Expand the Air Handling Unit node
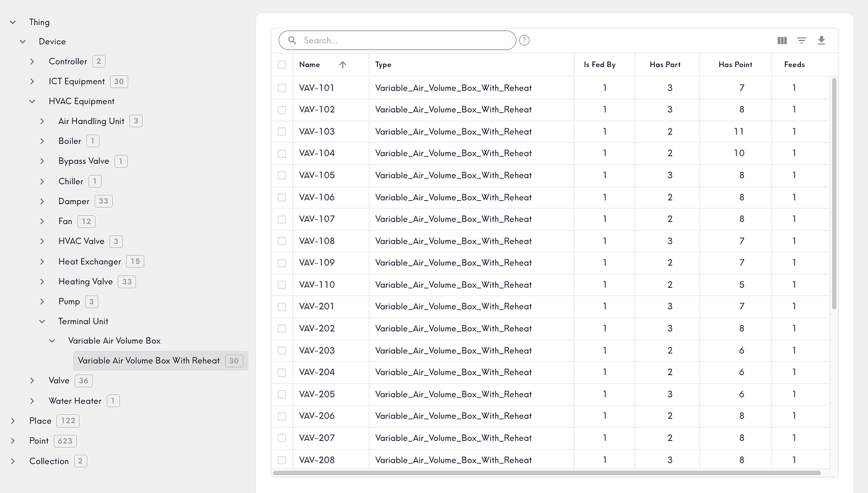 42,121
